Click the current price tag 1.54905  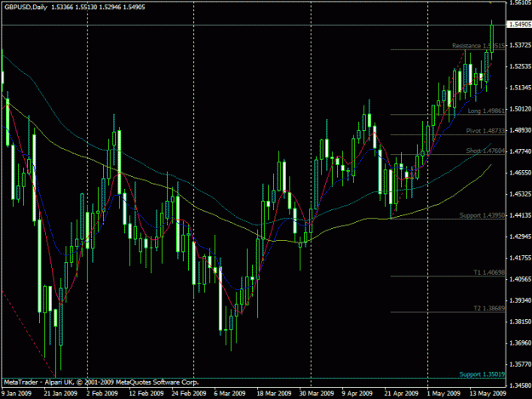(x=520, y=25)
